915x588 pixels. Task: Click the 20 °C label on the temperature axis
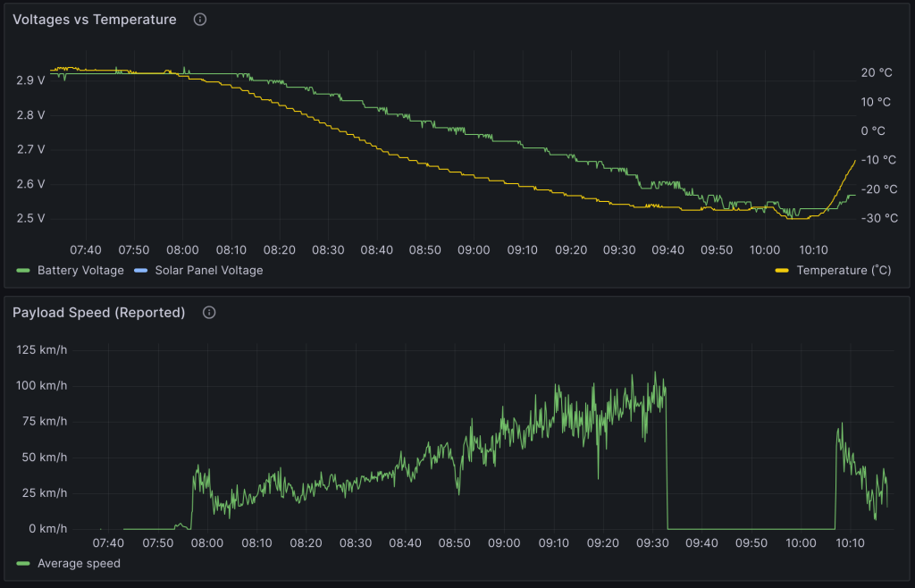(877, 73)
